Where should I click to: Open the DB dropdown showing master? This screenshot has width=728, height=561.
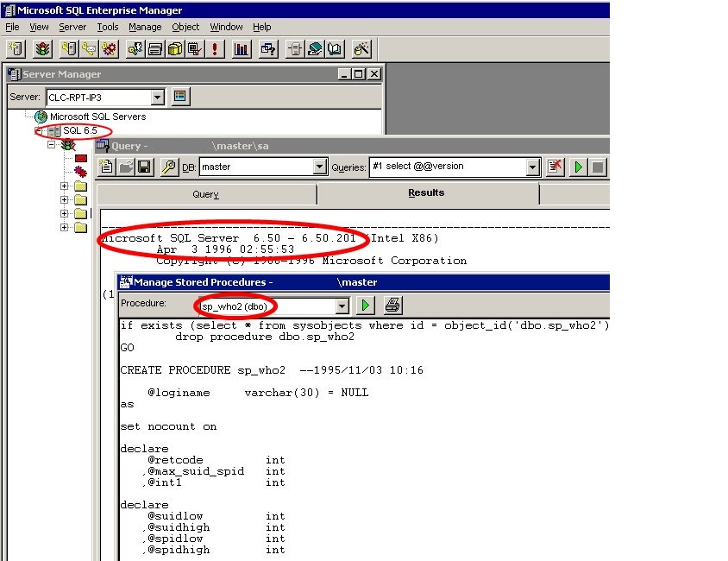coord(319,167)
